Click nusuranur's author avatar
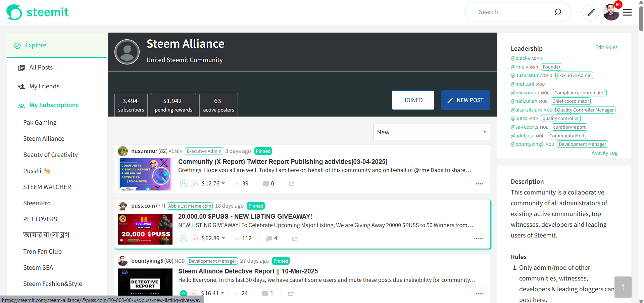The height and width of the screenshot is (303, 644). pos(123,151)
